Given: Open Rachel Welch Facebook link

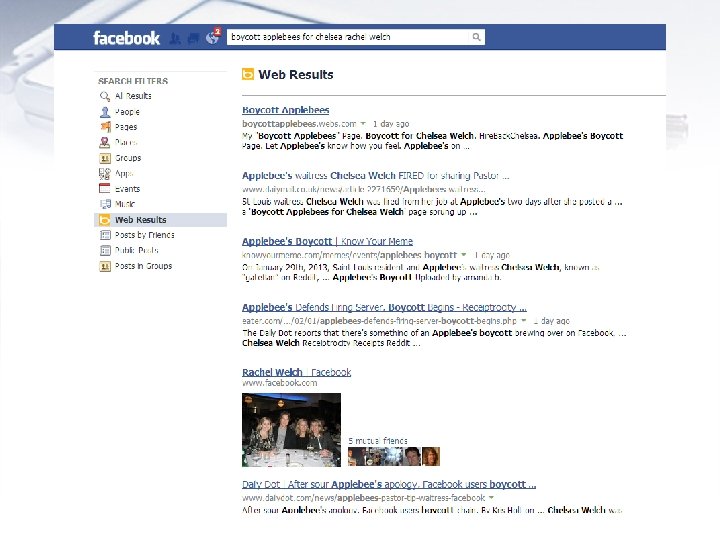Looking at the screenshot, I should 297,372.
